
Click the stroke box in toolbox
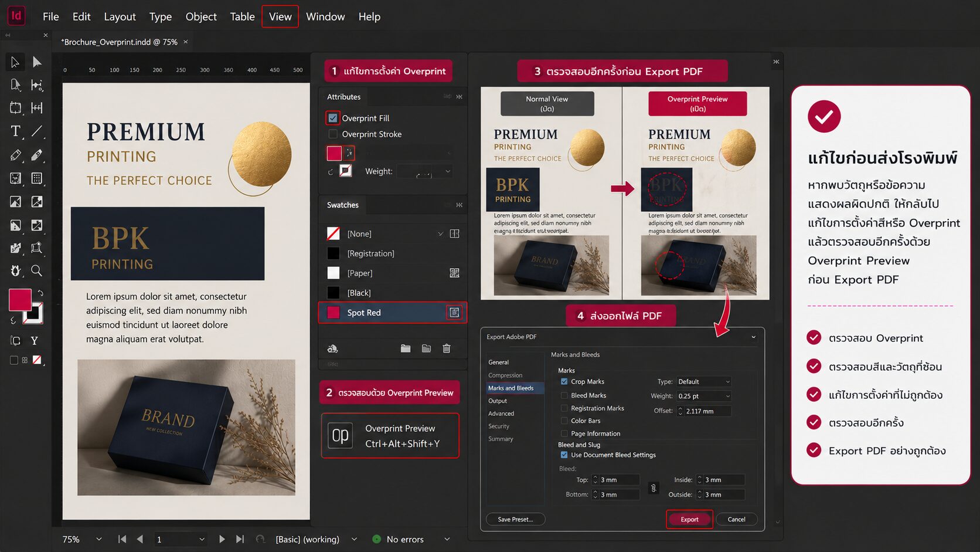click(33, 314)
